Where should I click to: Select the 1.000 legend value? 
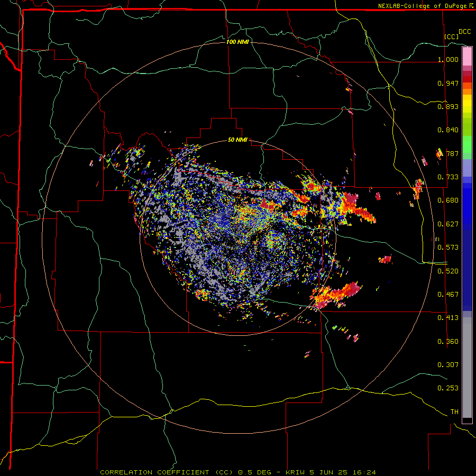point(448,59)
